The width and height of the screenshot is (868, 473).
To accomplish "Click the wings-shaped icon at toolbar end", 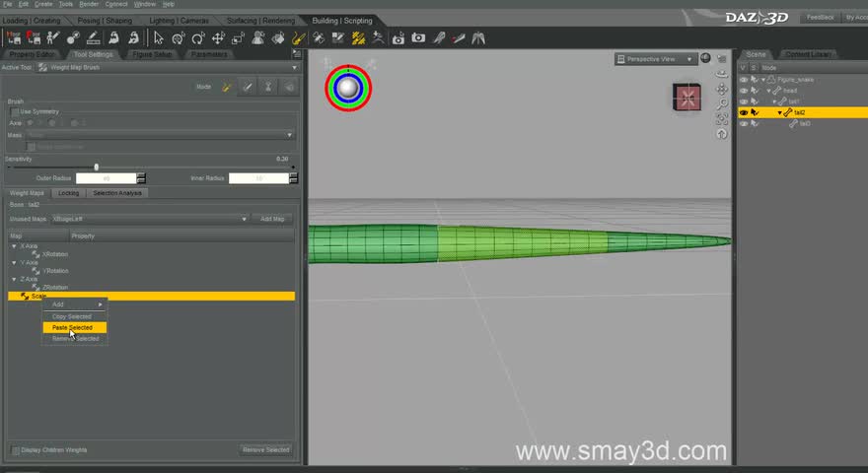I will [478, 38].
